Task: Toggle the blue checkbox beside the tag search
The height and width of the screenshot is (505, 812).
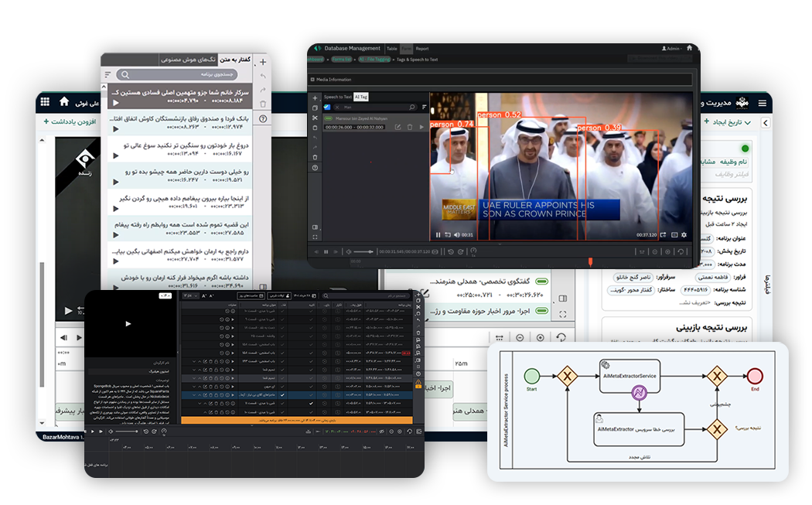Action: (x=327, y=107)
